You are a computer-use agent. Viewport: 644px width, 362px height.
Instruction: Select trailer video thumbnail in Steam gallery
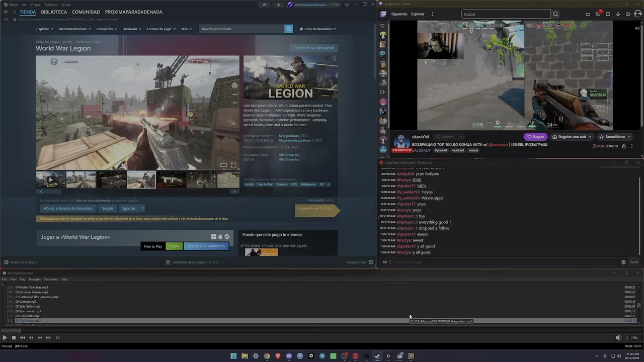point(51,179)
